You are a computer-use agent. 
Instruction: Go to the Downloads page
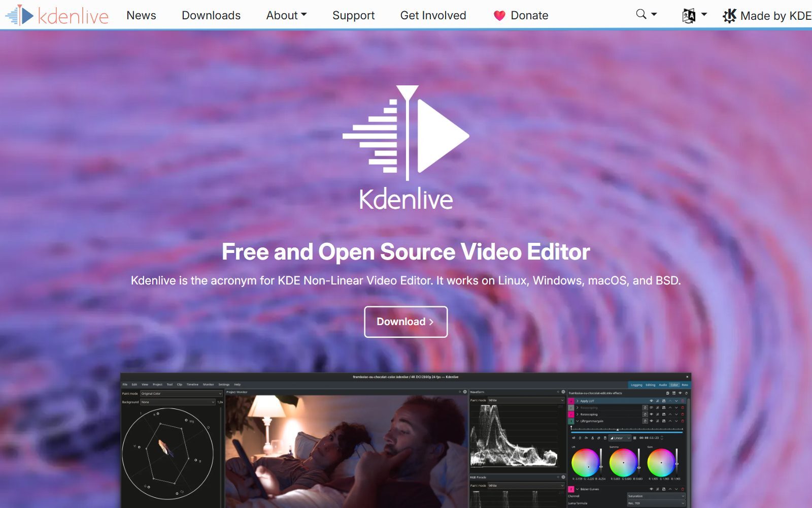211,15
